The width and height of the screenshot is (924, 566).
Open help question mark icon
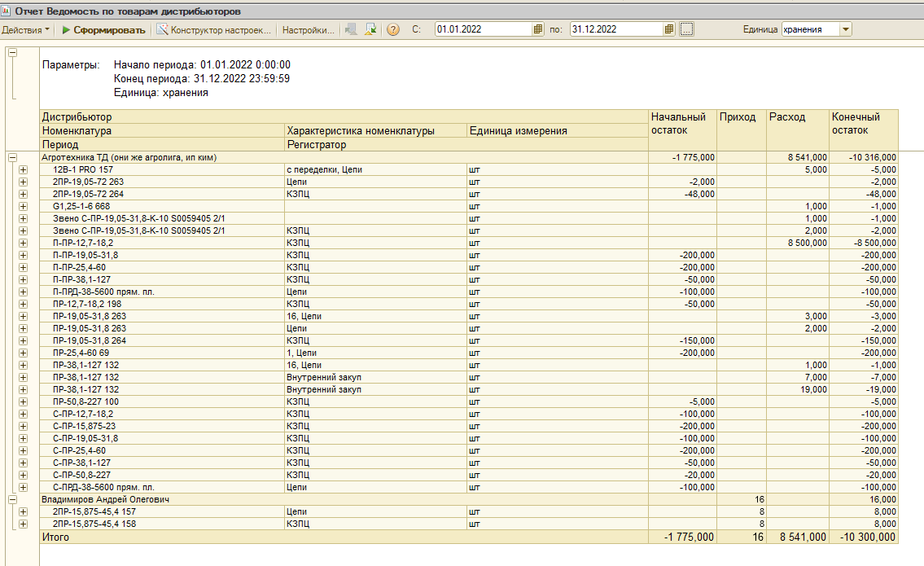pos(393,29)
